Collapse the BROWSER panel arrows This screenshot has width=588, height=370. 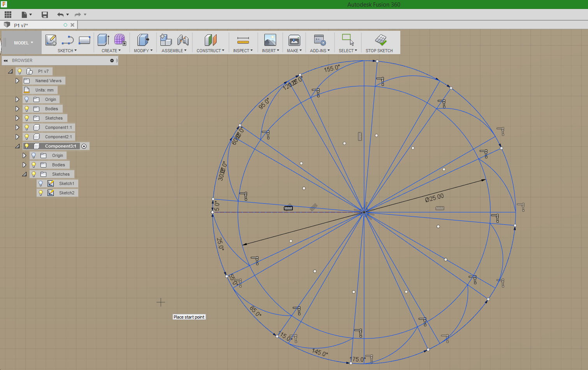(x=5, y=61)
